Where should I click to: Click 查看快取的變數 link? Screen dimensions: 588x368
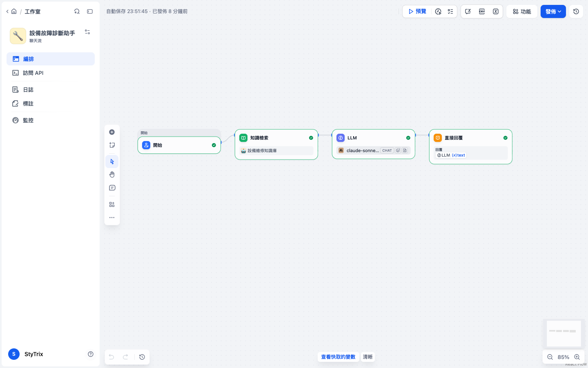click(x=338, y=357)
